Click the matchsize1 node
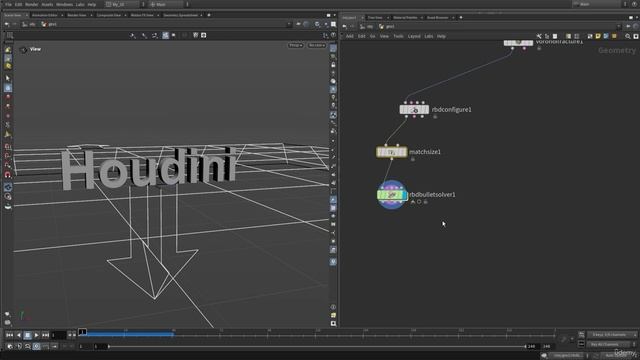Viewport: 640px width, 360px height. coord(391,152)
